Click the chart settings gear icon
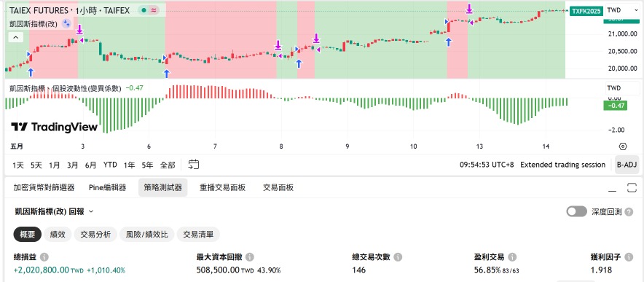 [x=623, y=146]
